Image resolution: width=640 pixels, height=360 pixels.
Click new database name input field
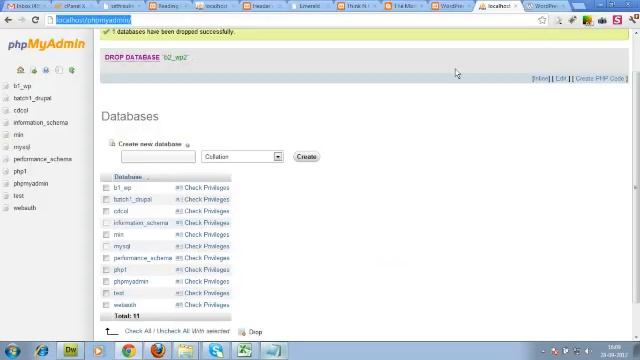tap(158, 157)
